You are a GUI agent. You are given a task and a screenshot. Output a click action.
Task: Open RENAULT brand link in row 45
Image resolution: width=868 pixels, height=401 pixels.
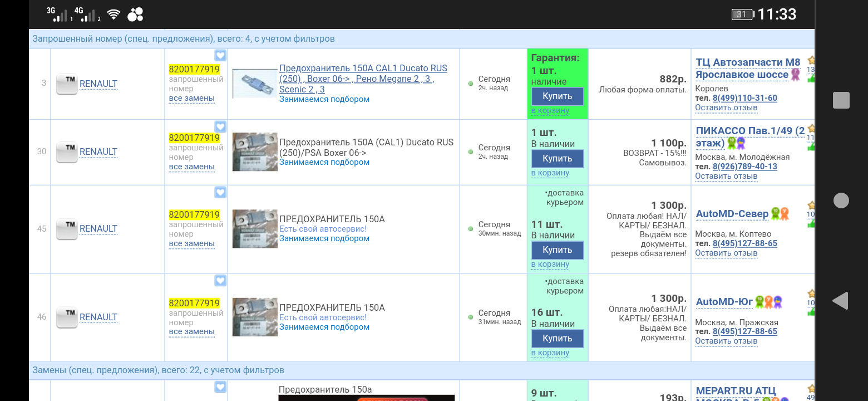98,229
